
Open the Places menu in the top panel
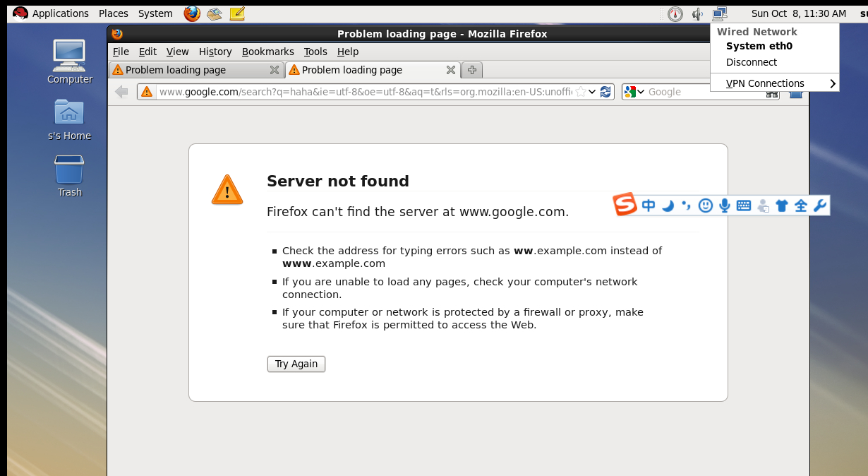pyautogui.click(x=114, y=13)
